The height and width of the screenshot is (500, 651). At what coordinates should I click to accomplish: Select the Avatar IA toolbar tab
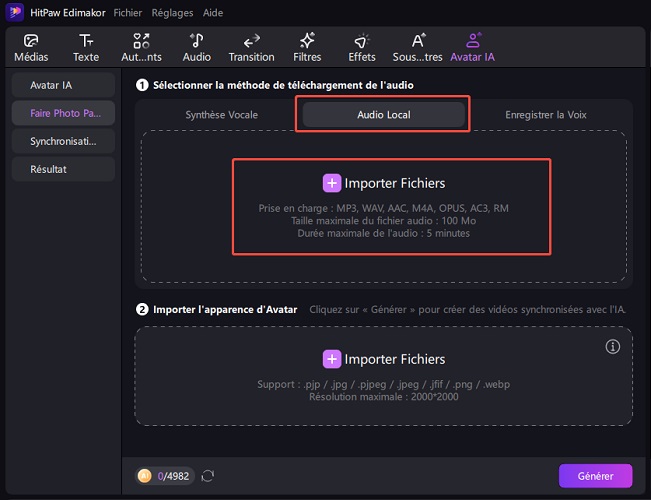tap(474, 47)
